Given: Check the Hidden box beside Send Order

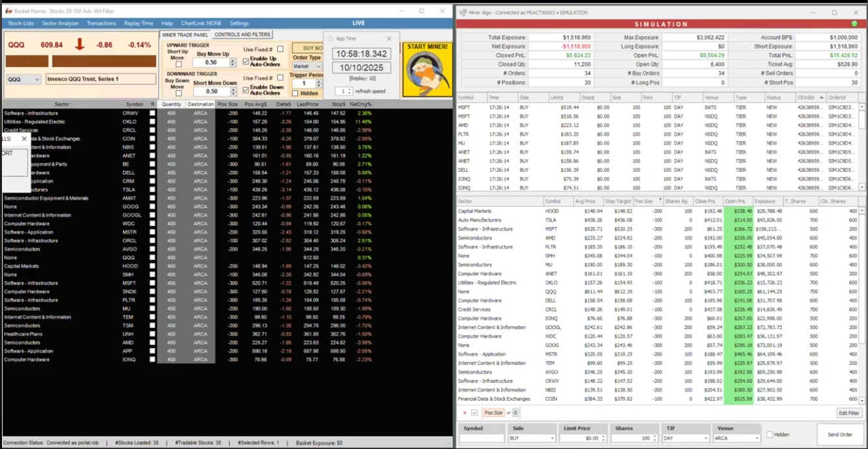Looking at the screenshot, I should coord(770,435).
